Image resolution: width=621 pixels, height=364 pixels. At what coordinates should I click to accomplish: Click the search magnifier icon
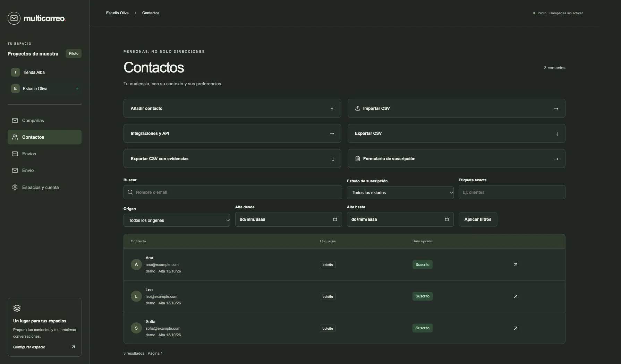(130, 192)
